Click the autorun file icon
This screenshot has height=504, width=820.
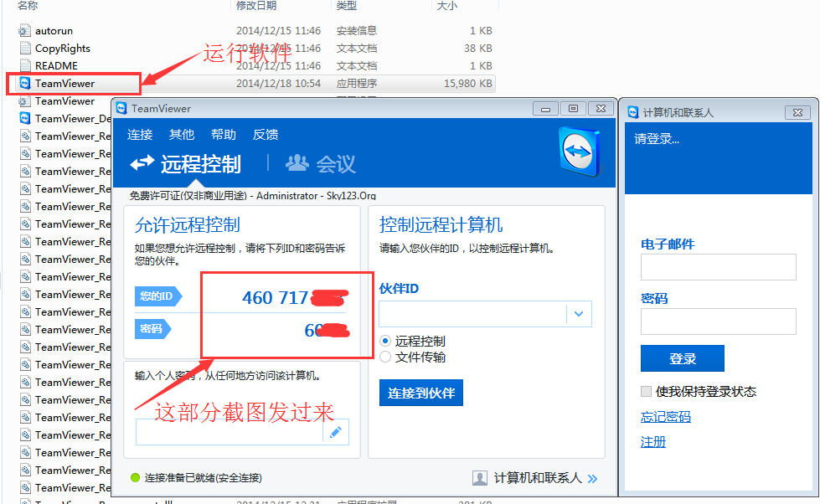tap(24, 30)
